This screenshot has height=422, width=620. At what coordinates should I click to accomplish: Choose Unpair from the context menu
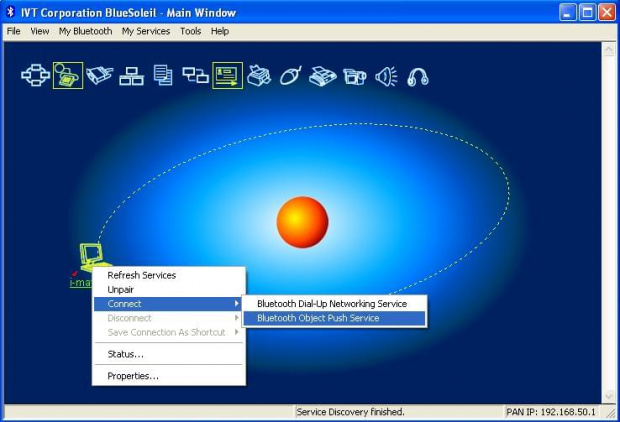(169, 290)
